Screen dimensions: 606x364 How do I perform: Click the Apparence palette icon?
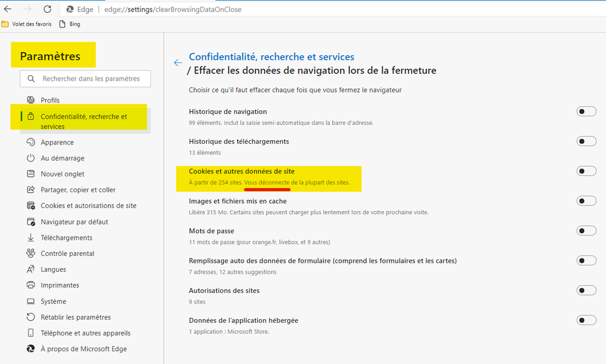click(x=31, y=143)
